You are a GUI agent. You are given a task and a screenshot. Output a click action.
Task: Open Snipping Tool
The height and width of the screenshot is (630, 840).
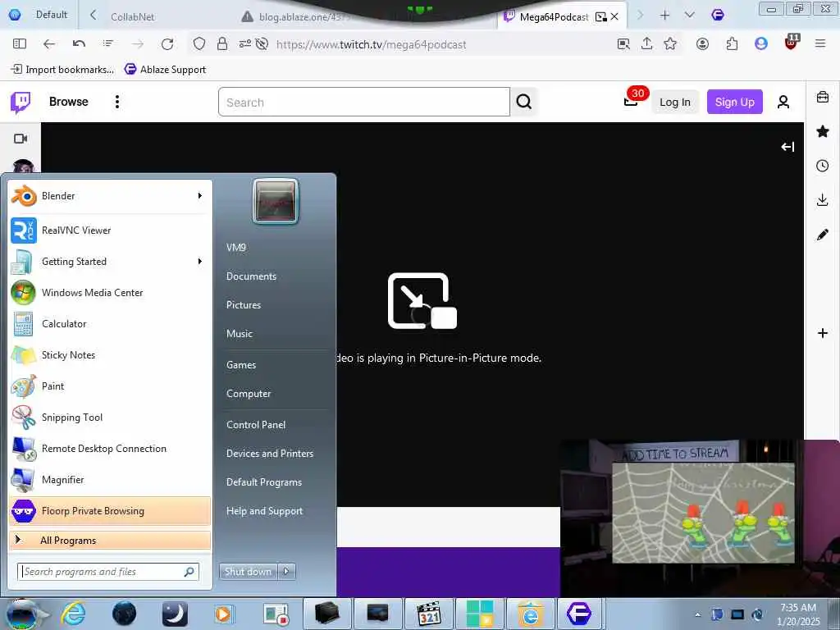[110, 418]
